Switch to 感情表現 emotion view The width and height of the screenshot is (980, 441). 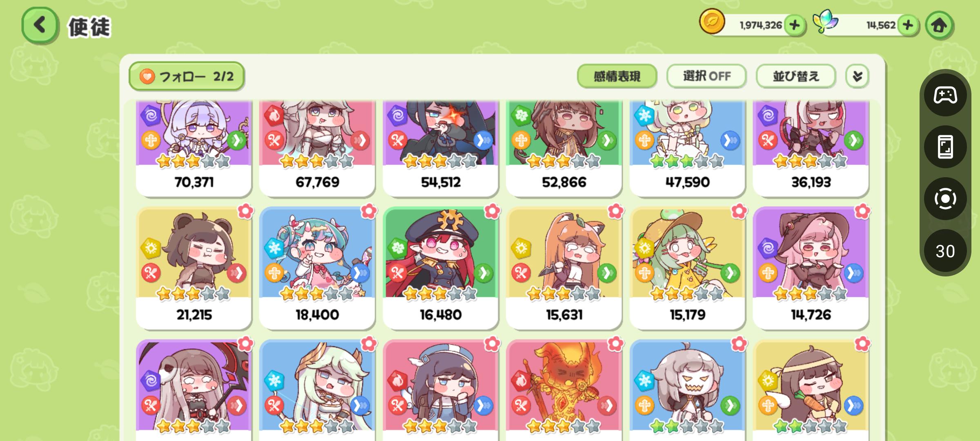pos(617,76)
